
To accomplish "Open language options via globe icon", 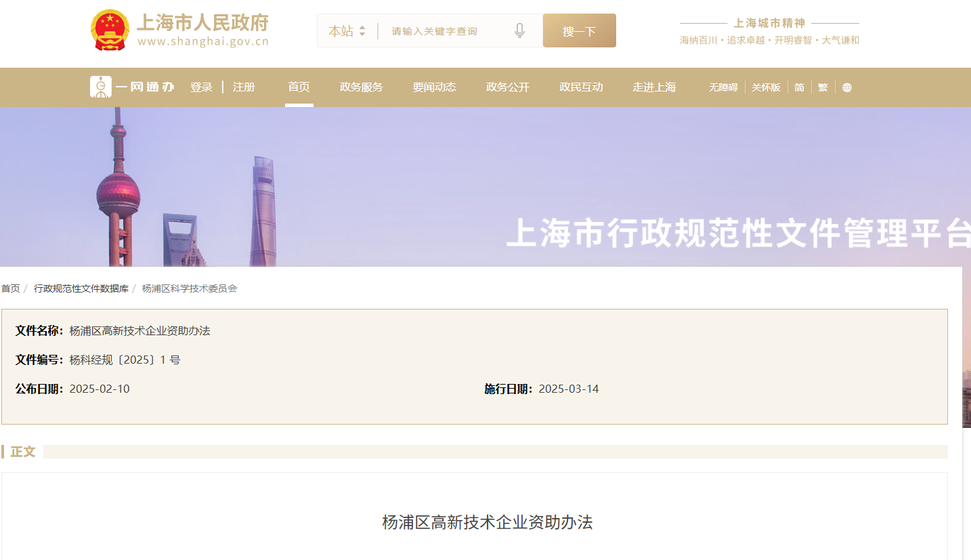I will coord(846,87).
